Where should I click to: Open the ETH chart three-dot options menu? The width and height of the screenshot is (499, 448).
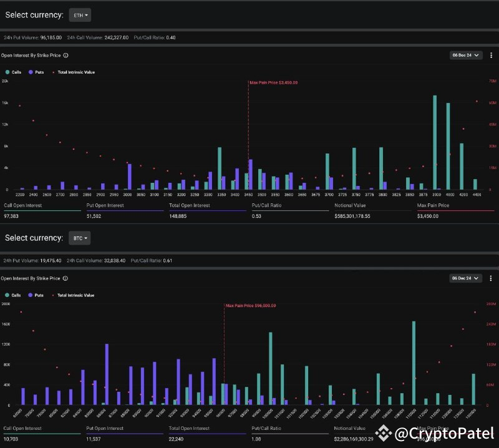491,56
